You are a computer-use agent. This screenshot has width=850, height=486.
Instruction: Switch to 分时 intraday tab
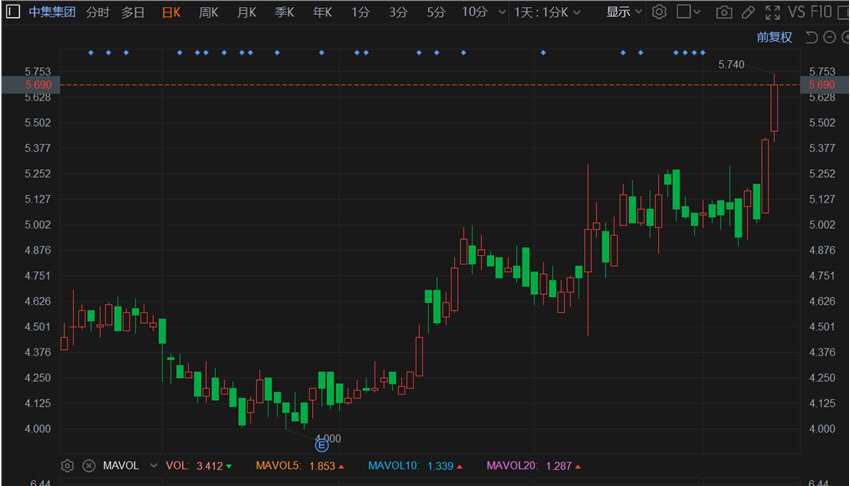[98, 12]
